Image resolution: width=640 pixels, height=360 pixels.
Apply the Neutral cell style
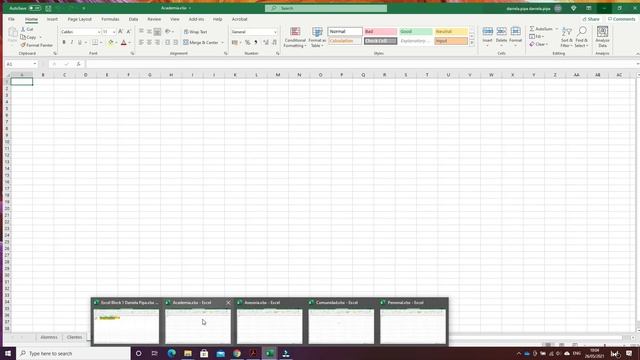451,31
